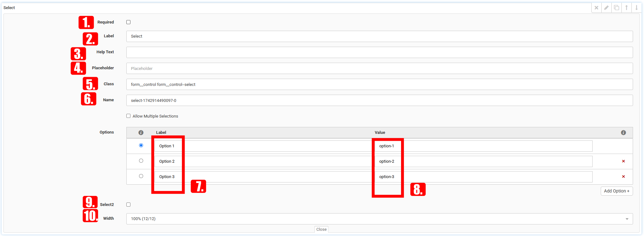Viewport: 644px width, 237px height.
Task: Open the Width dropdown
Action: (379, 219)
